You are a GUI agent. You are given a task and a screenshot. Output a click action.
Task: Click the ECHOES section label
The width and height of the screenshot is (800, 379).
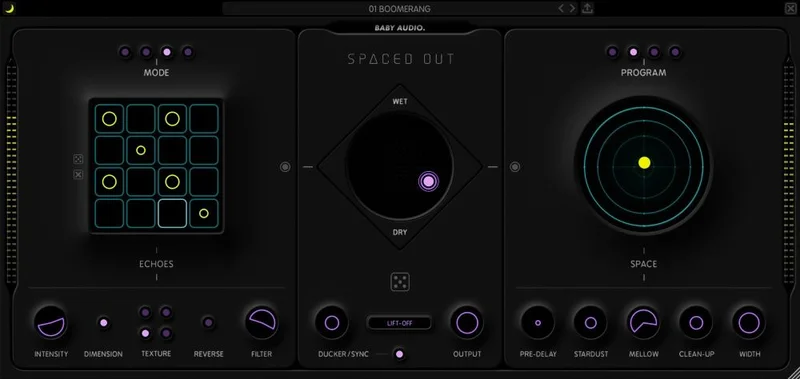(x=156, y=264)
